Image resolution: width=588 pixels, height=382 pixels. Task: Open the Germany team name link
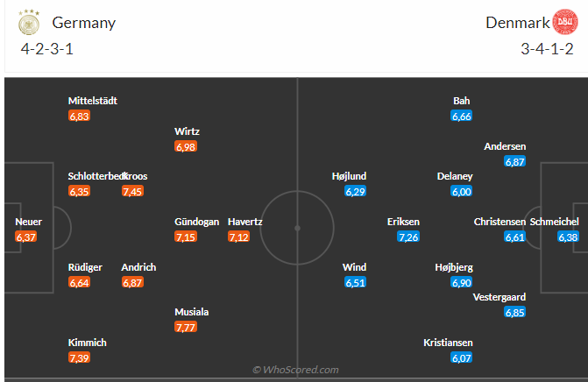(x=84, y=23)
